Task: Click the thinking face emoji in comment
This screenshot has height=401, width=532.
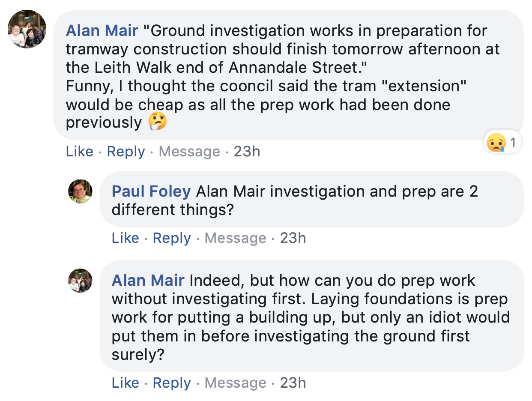Action: coord(157,122)
